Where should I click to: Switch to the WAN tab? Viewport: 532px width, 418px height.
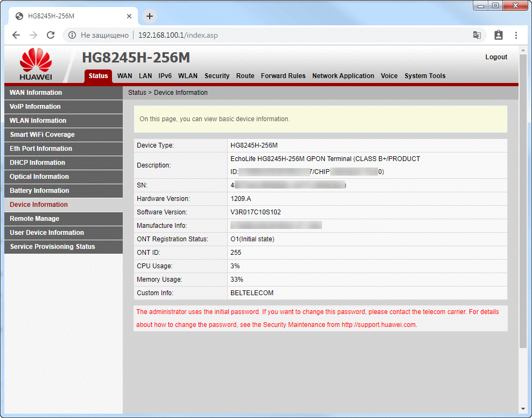(124, 76)
